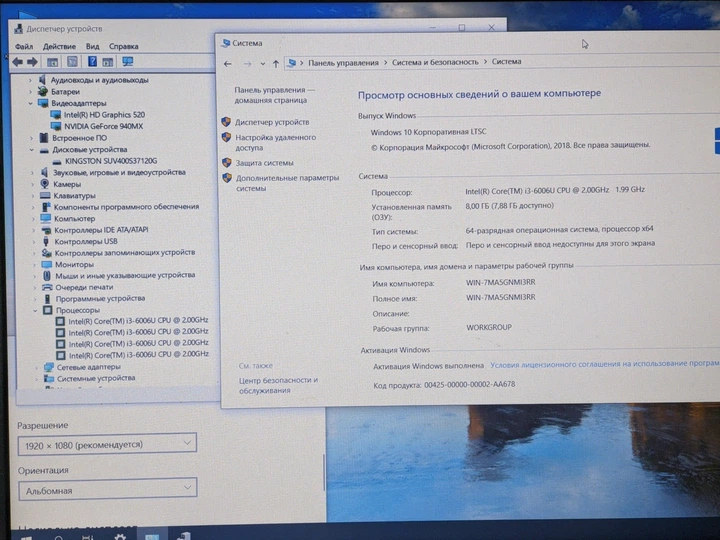Open the Действие menu in Device Manager
This screenshot has height=540, width=720.
(x=59, y=46)
